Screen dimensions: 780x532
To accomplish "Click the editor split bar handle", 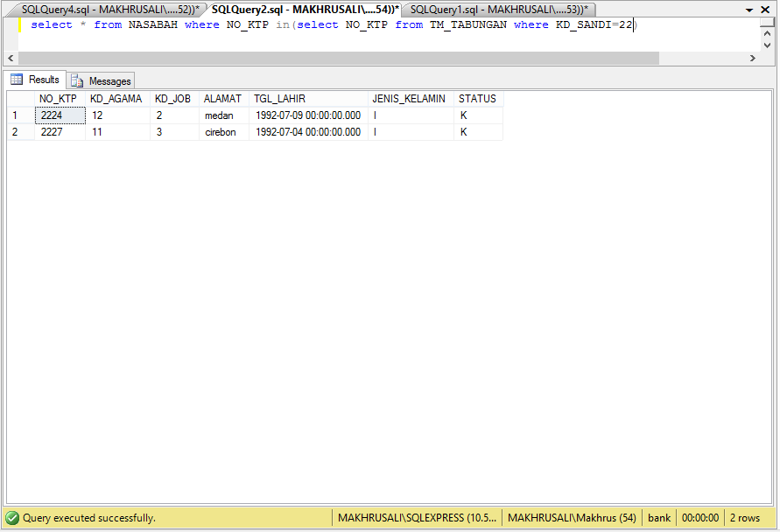I will [x=767, y=22].
